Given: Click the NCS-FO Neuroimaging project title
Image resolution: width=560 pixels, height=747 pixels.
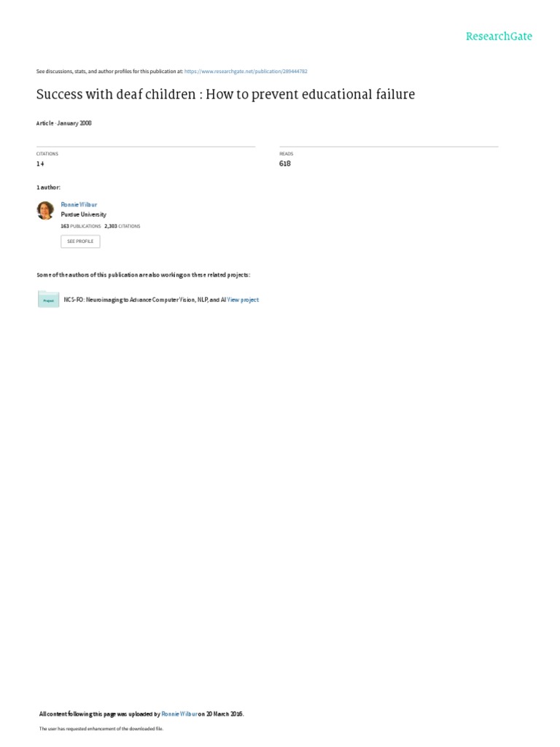Looking at the screenshot, I should (x=145, y=300).
